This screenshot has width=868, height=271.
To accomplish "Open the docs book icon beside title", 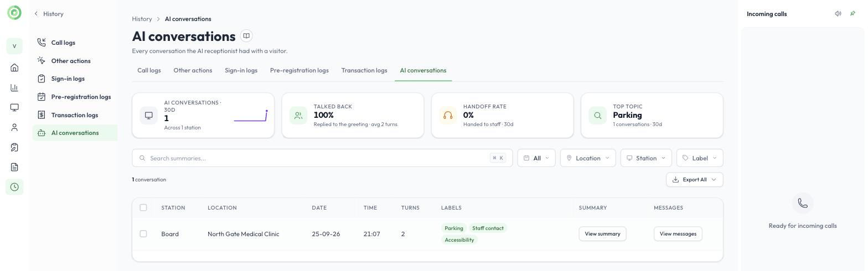I will point(246,36).
